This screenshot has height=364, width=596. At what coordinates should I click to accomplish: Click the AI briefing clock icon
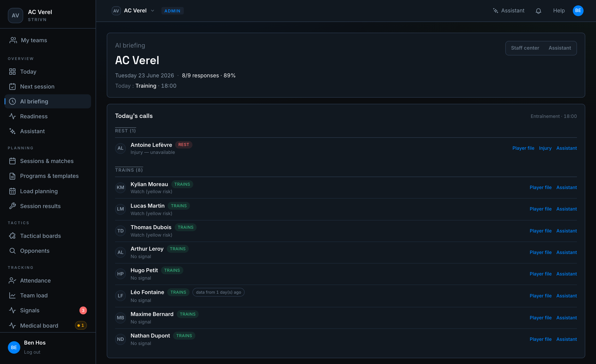pyautogui.click(x=12, y=101)
